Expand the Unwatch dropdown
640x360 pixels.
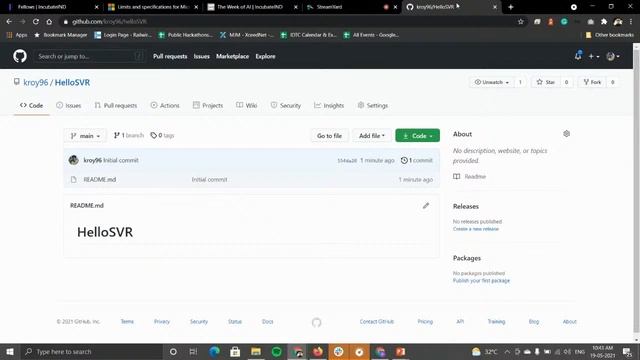(491, 82)
